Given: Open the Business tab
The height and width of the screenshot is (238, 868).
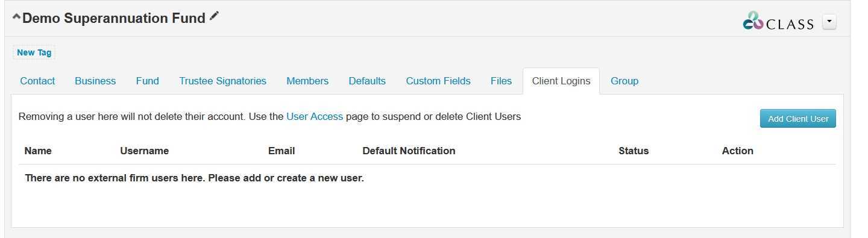Looking at the screenshot, I should click(95, 81).
